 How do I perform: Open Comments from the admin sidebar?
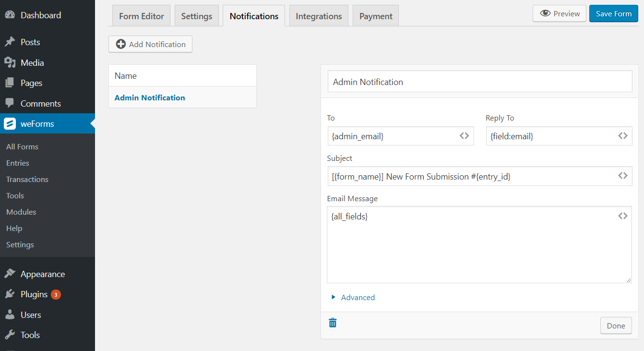click(x=41, y=103)
